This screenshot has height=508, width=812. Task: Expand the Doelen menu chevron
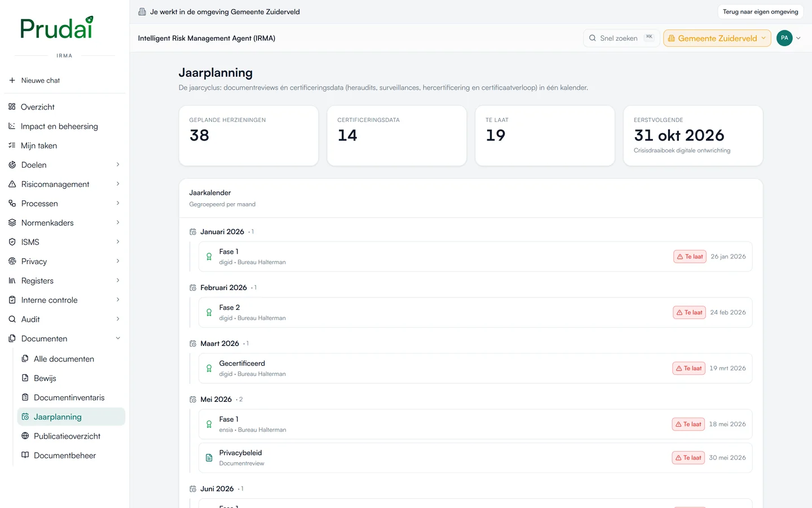118,165
